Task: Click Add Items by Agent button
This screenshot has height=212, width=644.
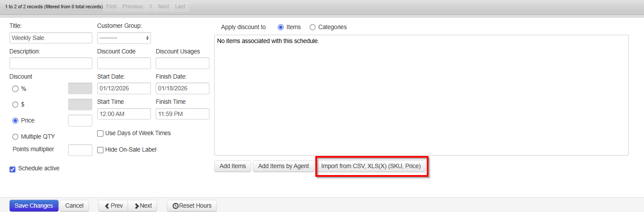Action: click(284, 166)
